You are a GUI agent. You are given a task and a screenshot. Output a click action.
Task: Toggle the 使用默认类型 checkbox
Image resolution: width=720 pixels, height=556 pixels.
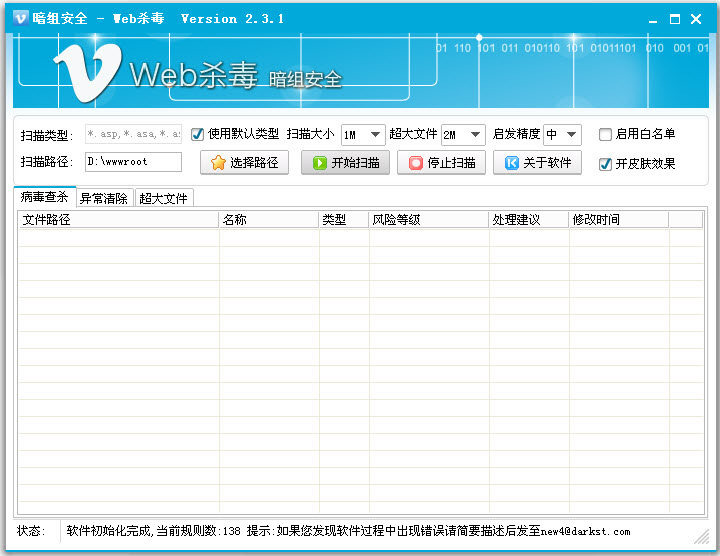[x=197, y=134]
